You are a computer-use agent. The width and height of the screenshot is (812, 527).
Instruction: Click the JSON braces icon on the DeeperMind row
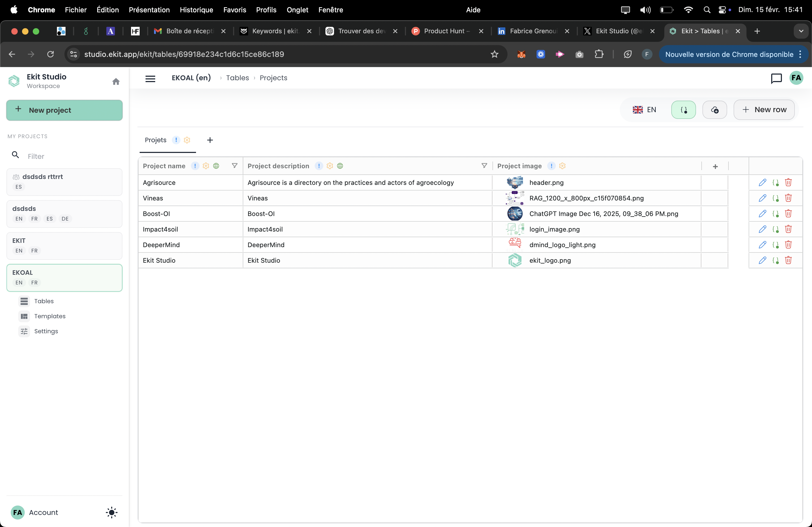[775, 245]
